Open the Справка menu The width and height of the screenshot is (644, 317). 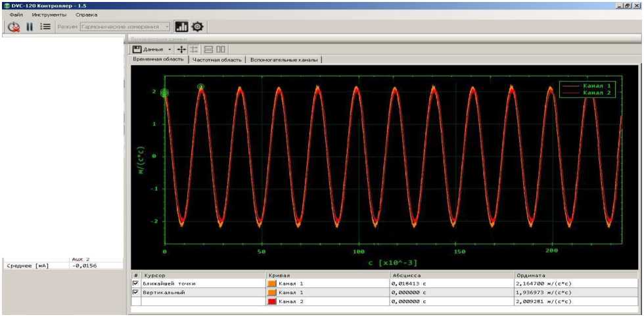click(x=87, y=15)
